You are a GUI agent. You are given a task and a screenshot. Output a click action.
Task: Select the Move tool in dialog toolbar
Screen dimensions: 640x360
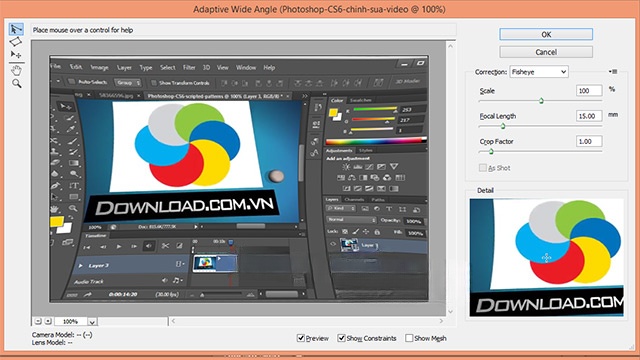tap(16, 54)
